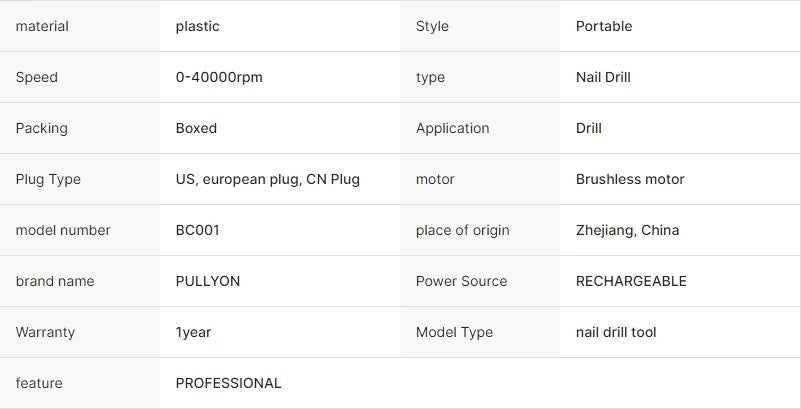Select the 'Boxed' packing value
The height and width of the screenshot is (409, 801).
pyautogui.click(x=196, y=128)
